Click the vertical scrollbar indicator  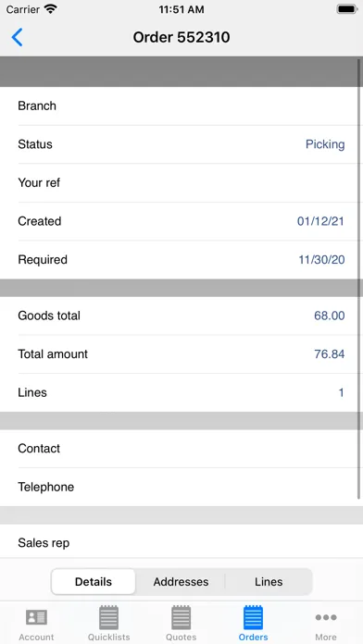tap(359, 279)
